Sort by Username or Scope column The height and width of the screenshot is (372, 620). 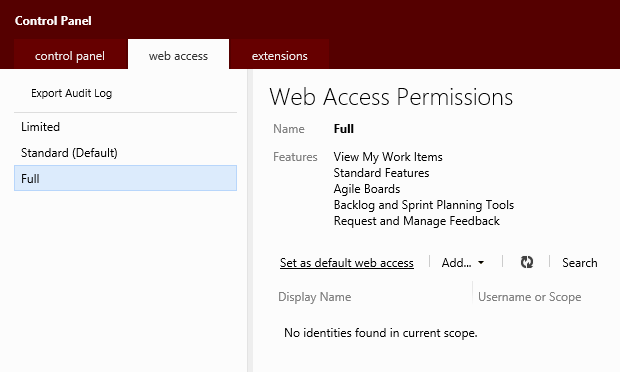coord(529,296)
